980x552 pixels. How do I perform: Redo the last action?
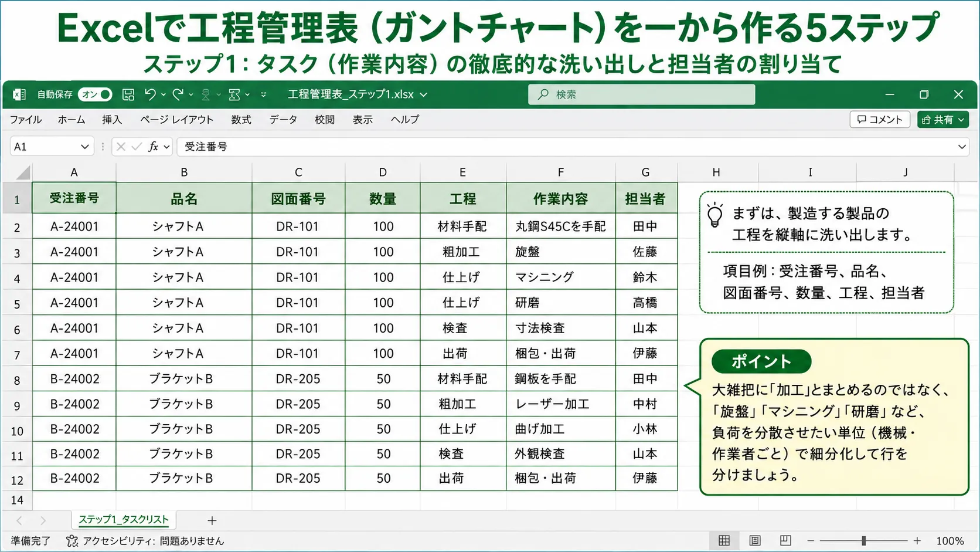[x=178, y=94]
